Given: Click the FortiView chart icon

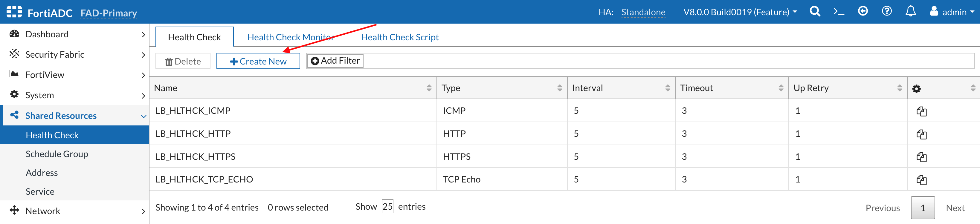Looking at the screenshot, I should click(x=14, y=74).
